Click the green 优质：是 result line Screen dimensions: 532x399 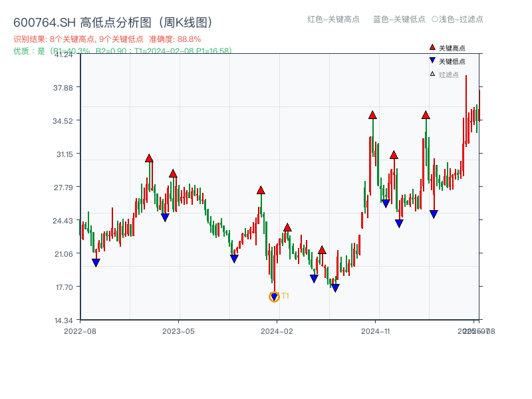tap(122, 51)
